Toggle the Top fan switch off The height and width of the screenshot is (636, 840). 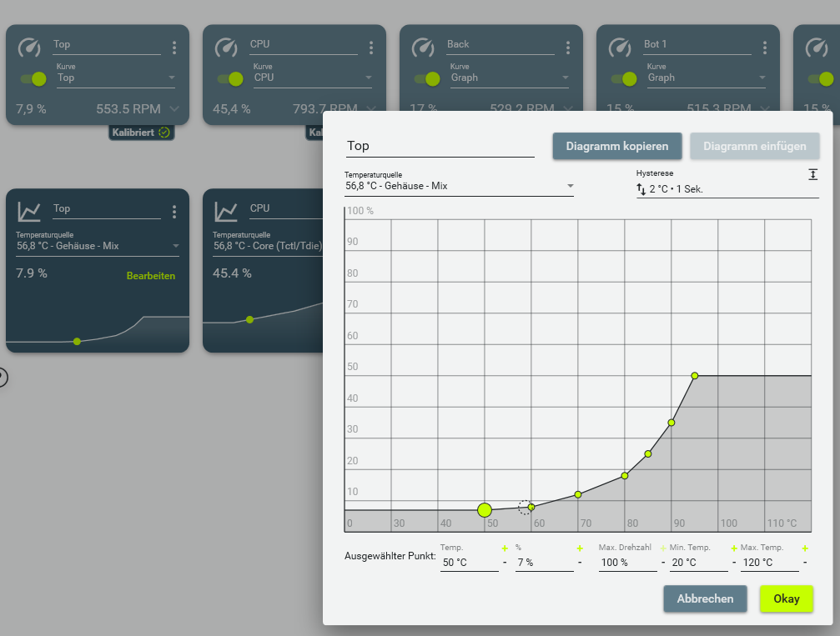point(33,79)
